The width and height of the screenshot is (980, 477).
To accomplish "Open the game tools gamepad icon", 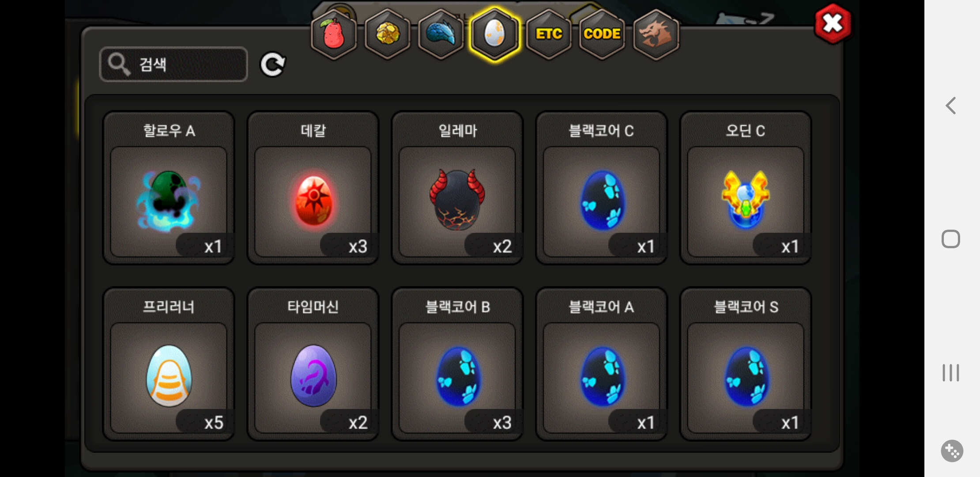I will point(952,451).
